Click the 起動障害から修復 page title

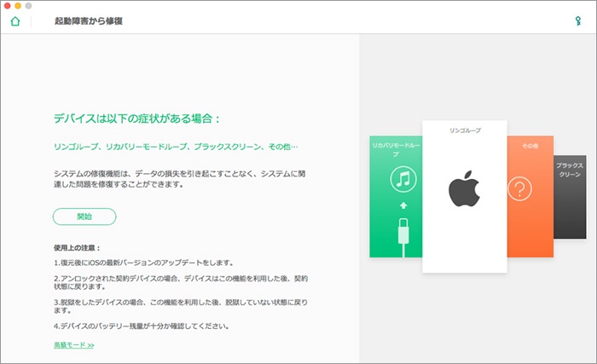[89, 21]
